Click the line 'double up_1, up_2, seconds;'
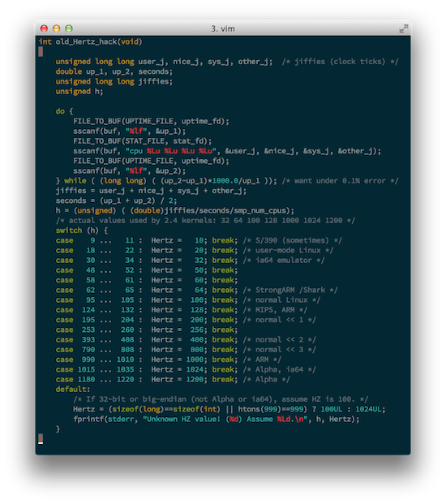 pyautogui.click(x=114, y=71)
